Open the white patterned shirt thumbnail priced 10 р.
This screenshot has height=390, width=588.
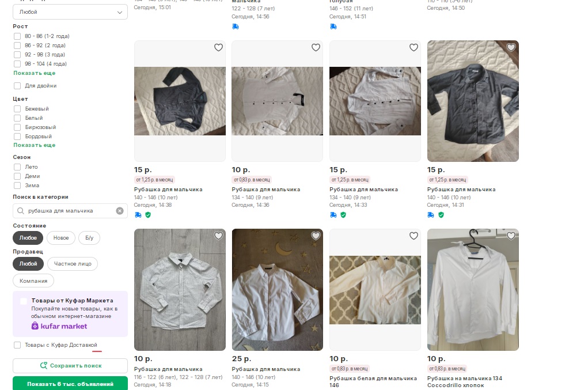(180, 290)
